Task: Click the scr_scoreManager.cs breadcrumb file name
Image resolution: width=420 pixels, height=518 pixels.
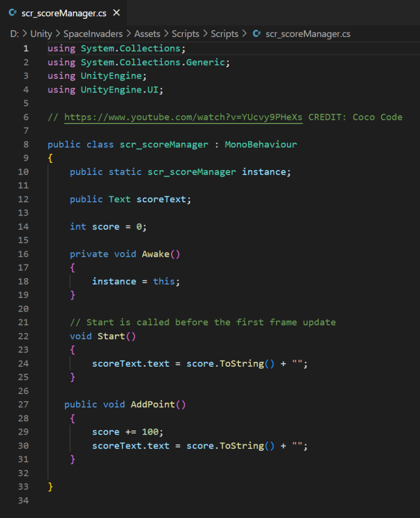Action: pos(308,34)
